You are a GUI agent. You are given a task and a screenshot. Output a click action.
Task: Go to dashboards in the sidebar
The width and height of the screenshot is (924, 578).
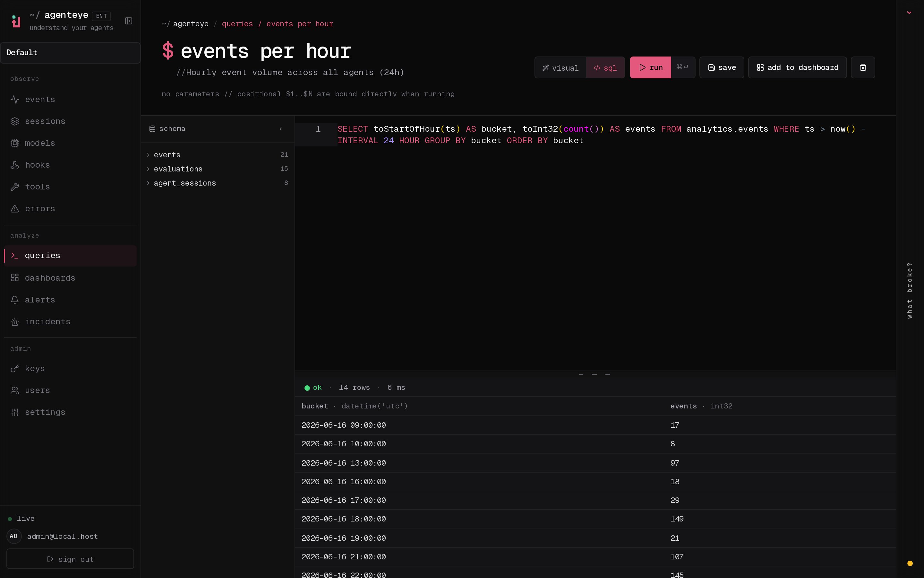click(70, 277)
